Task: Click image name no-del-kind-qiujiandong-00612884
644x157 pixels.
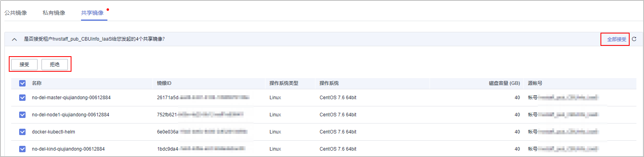Action: pos(68,149)
